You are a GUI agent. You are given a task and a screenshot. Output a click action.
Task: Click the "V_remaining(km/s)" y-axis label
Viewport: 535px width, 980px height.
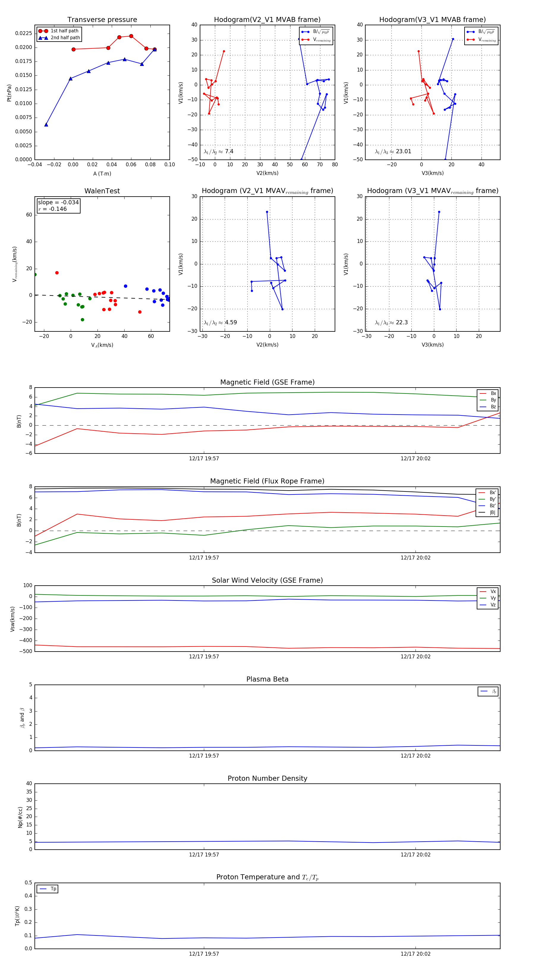(x=15, y=264)
